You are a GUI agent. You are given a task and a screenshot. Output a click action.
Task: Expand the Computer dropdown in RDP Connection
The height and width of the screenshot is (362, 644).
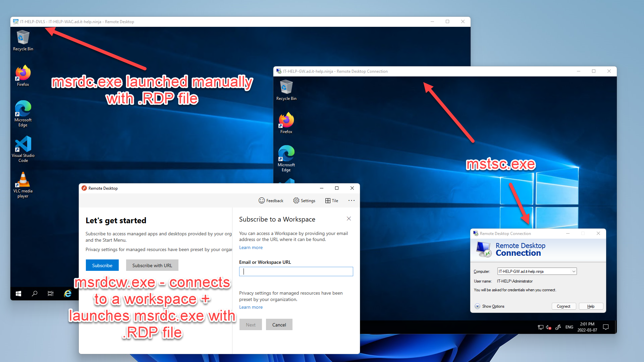click(x=573, y=271)
